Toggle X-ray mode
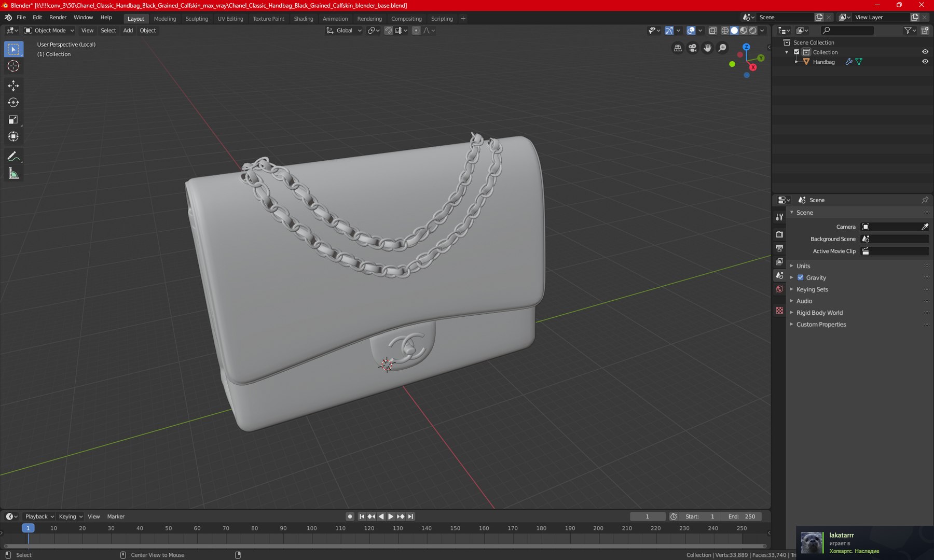The image size is (934, 560). 713,31
